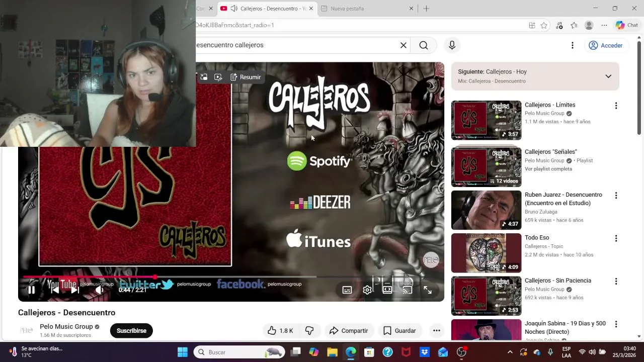Open the Edge media control icon

point(559,25)
